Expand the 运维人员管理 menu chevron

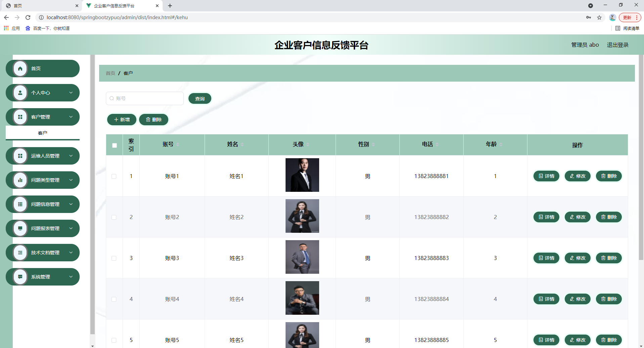coord(71,156)
